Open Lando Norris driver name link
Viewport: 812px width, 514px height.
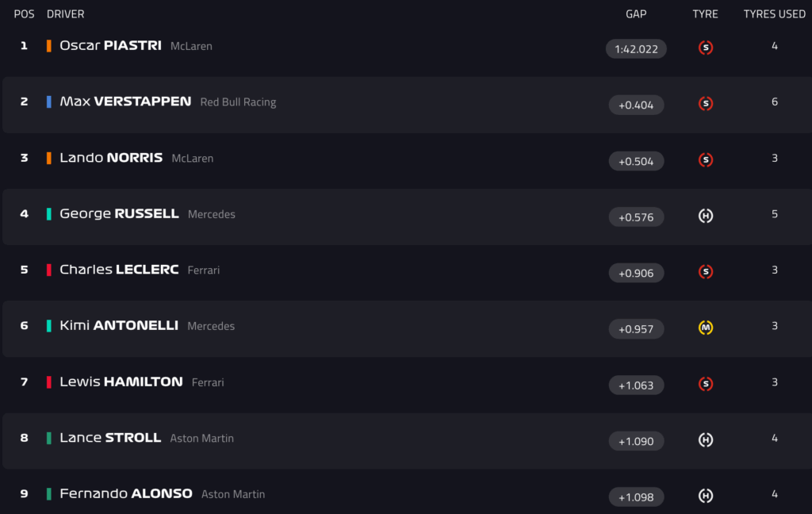pyautogui.click(x=111, y=158)
